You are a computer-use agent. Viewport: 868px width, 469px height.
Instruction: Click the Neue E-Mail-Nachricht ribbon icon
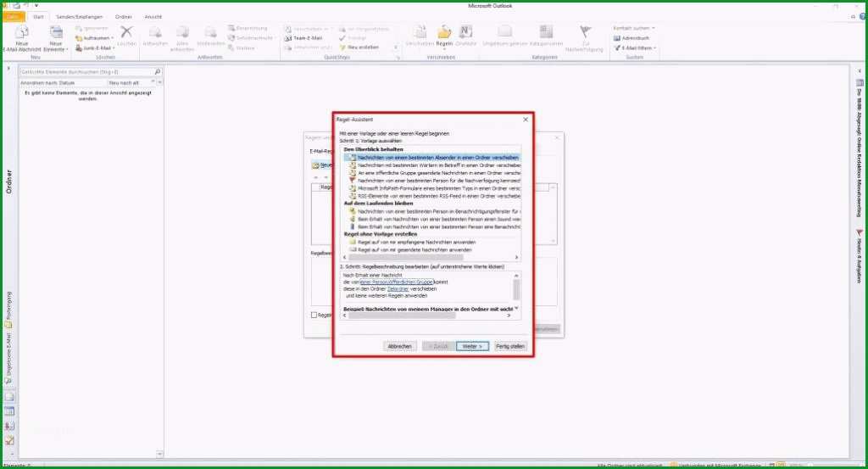point(21,39)
